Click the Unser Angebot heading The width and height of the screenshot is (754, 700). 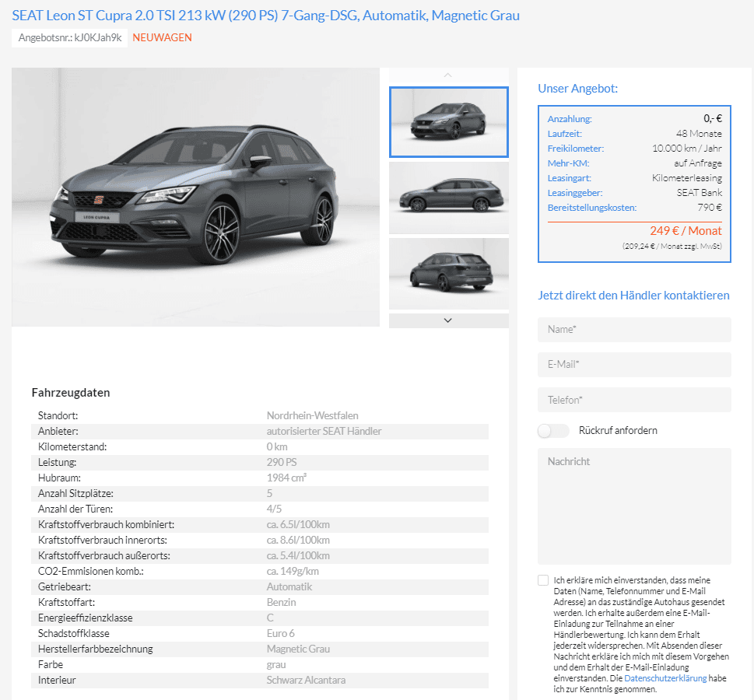(x=577, y=89)
